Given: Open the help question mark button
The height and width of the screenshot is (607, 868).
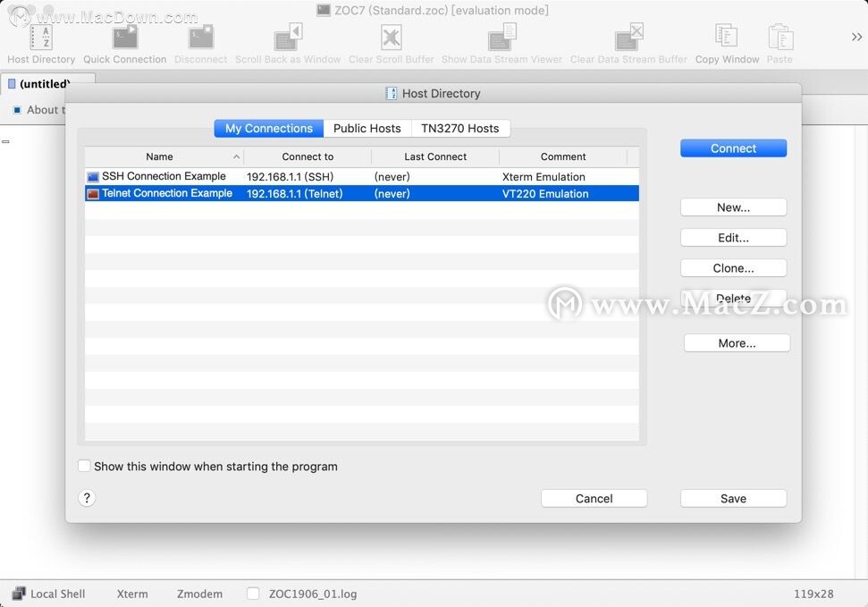Looking at the screenshot, I should [87, 498].
